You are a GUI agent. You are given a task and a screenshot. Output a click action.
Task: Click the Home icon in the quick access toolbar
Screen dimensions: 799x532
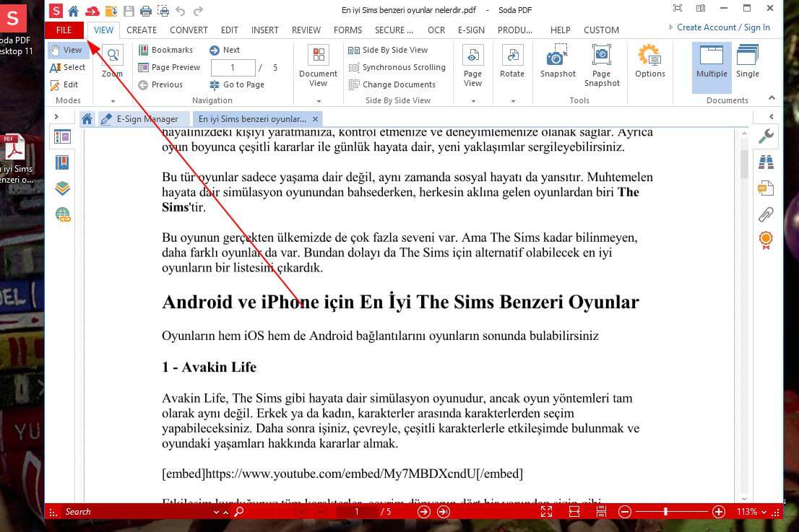click(x=74, y=10)
